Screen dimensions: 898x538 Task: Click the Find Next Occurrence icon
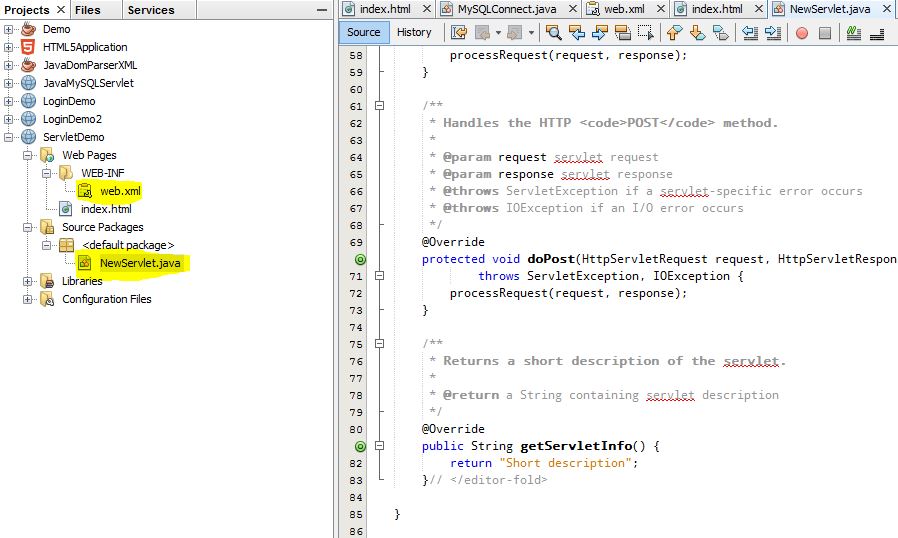pyautogui.click(x=598, y=32)
